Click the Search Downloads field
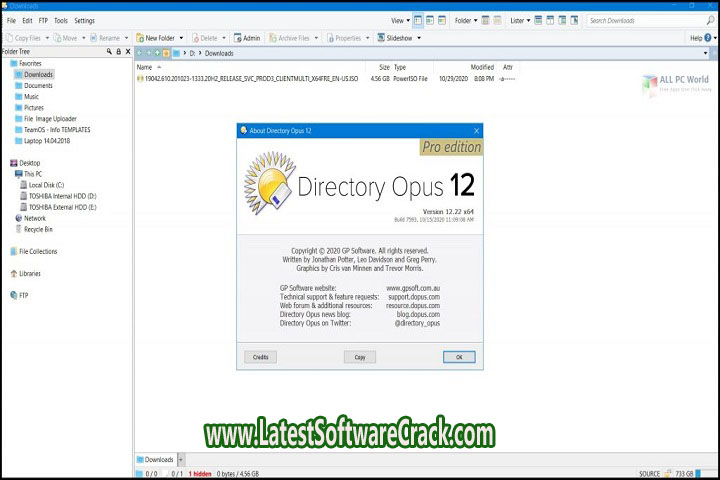Viewport: 720px width, 480px height. (645, 20)
